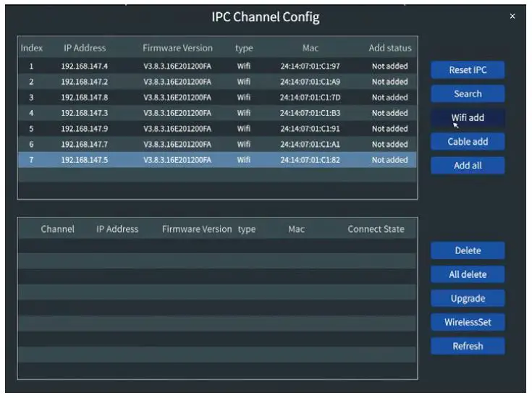Click Not added status in row 4

(390, 113)
